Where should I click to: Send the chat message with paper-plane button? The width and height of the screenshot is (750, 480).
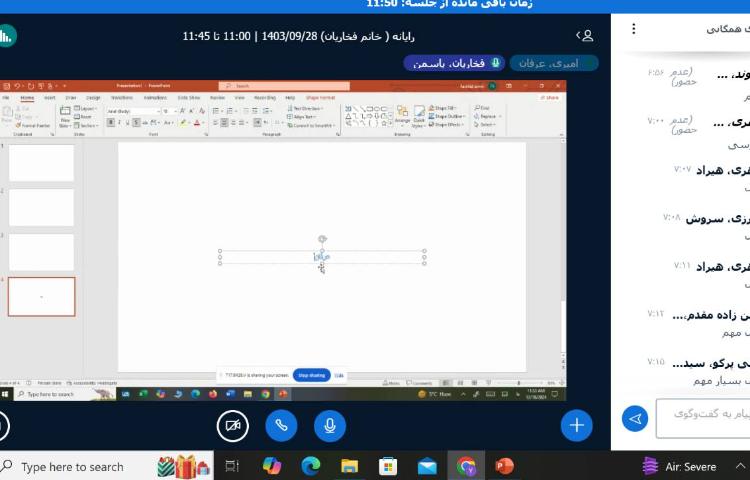(635, 419)
